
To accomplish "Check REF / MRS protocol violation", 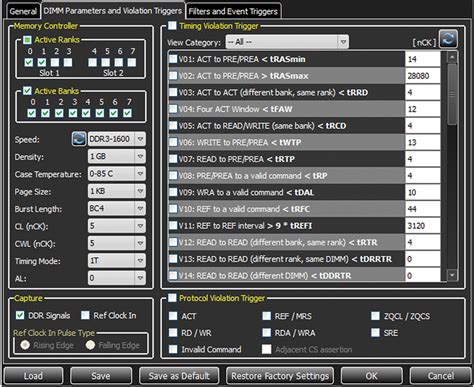I will (x=267, y=316).
